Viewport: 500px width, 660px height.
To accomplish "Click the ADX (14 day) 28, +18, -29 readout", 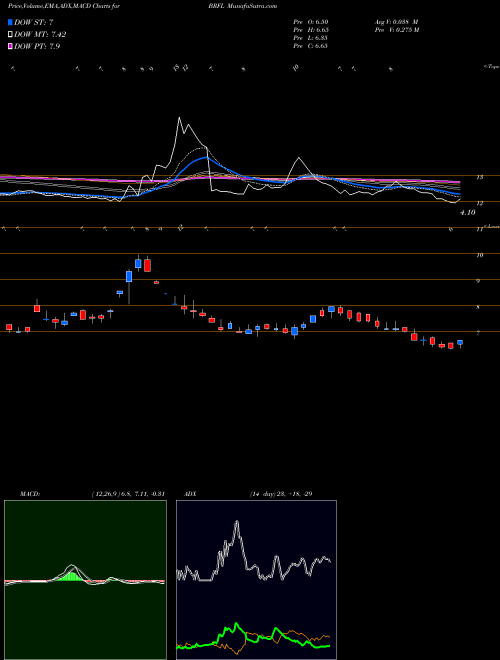I will pyautogui.click(x=281, y=494).
